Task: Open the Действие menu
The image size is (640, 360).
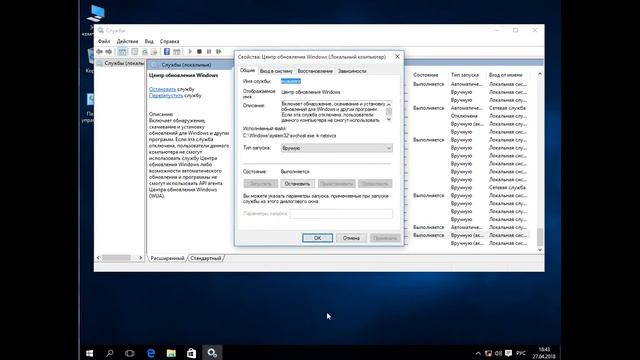Action: point(127,41)
